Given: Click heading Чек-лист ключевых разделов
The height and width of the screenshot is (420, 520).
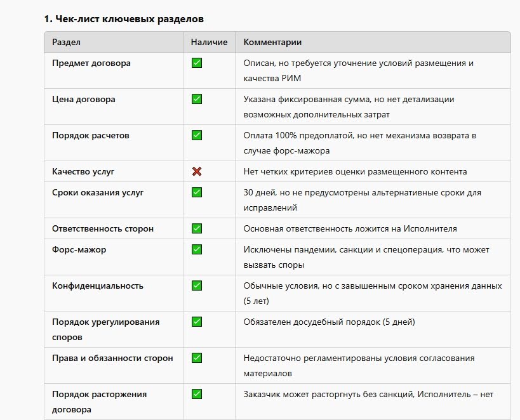Looking at the screenshot, I should click(x=124, y=19).
